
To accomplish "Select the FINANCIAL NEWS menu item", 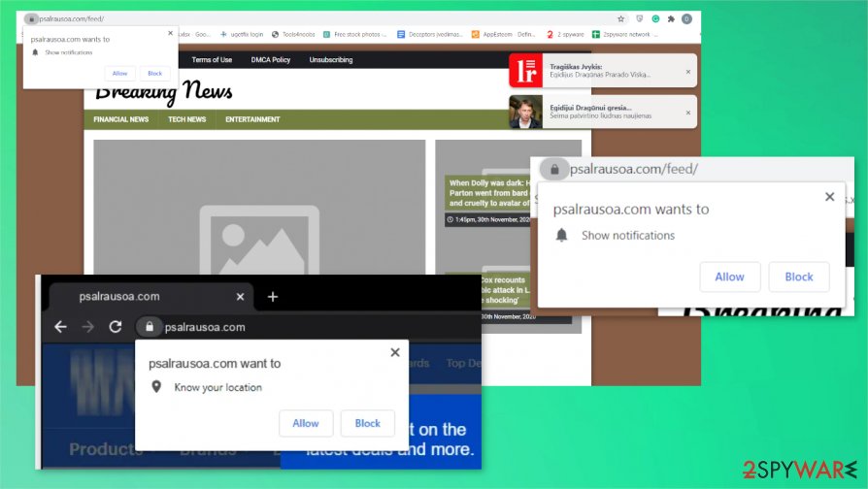I will [x=121, y=119].
